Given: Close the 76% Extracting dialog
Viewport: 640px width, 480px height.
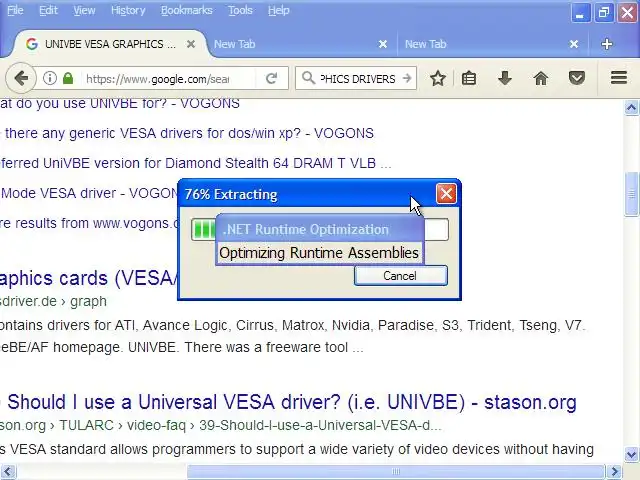Looking at the screenshot, I should [x=446, y=193].
